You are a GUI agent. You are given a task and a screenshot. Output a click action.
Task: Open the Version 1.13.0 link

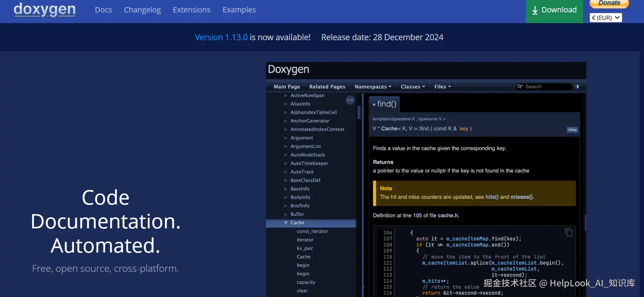[x=221, y=37]
